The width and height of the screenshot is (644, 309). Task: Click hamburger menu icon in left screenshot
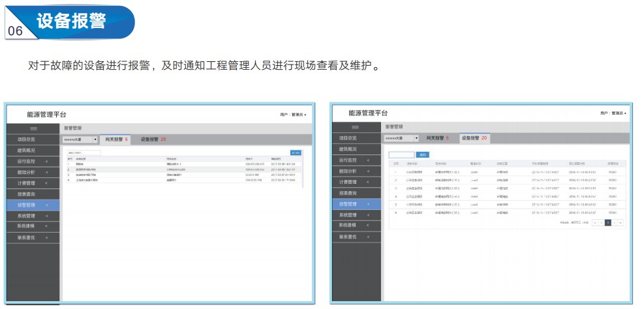(x=33, y=128)
